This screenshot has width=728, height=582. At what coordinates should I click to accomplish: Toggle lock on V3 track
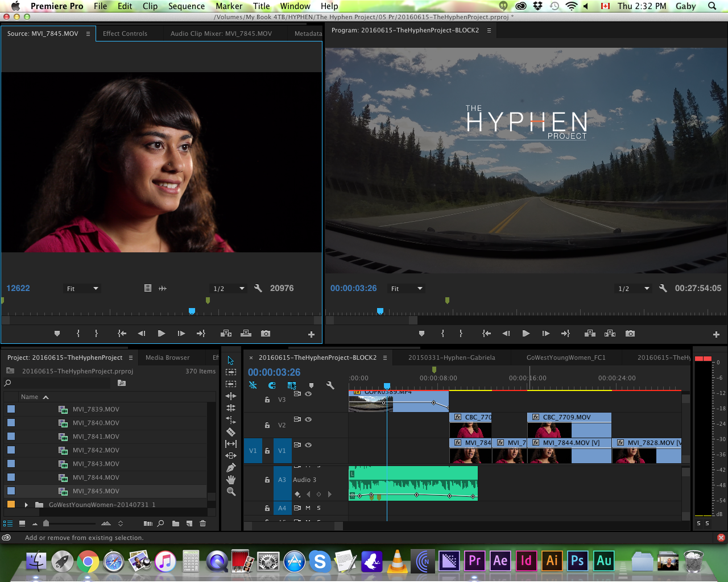267,400
